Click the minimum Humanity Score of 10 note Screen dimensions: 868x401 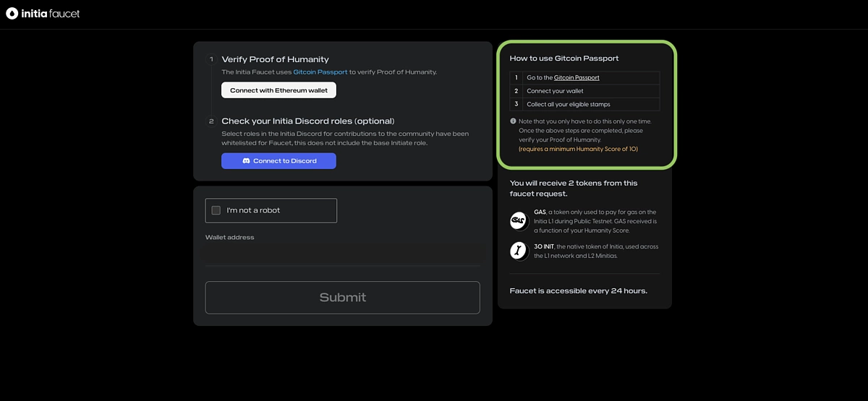coord(578,149)
